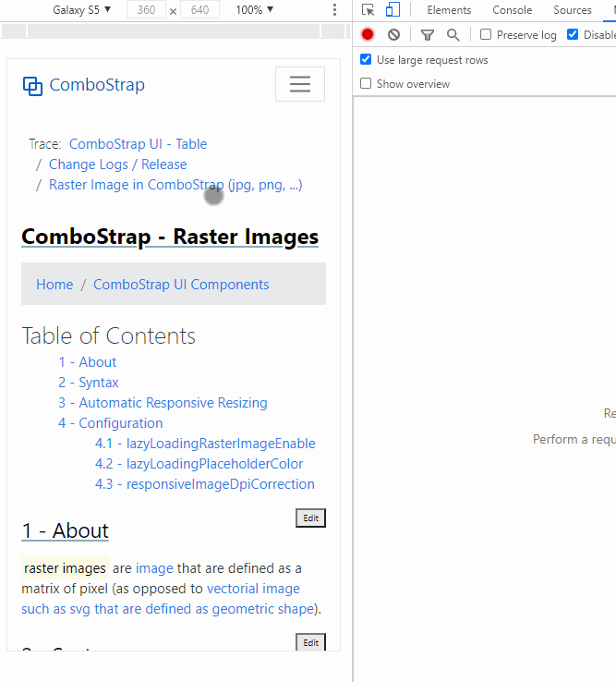Click the inspect element picker icon
This screenshot has height=682, width=616.
(x=368, y=10)
